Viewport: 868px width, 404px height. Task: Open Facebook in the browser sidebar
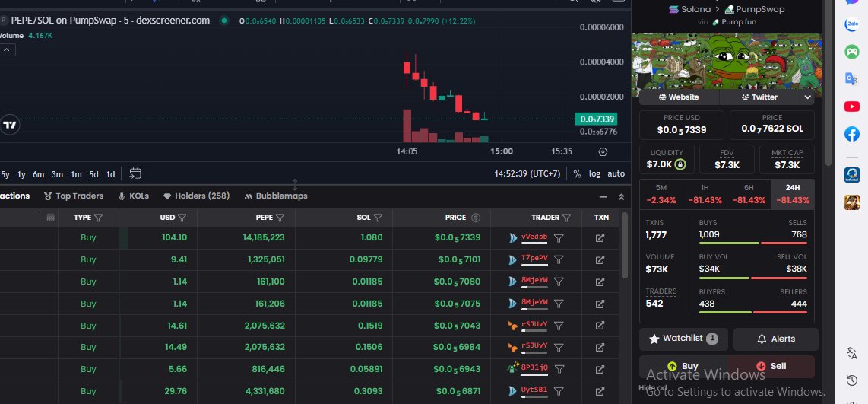851,134
